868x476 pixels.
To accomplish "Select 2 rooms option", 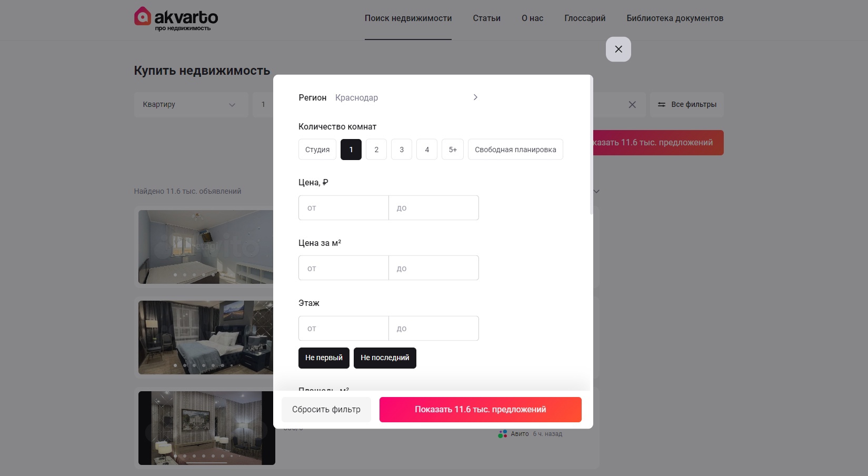I will [376, 150].
